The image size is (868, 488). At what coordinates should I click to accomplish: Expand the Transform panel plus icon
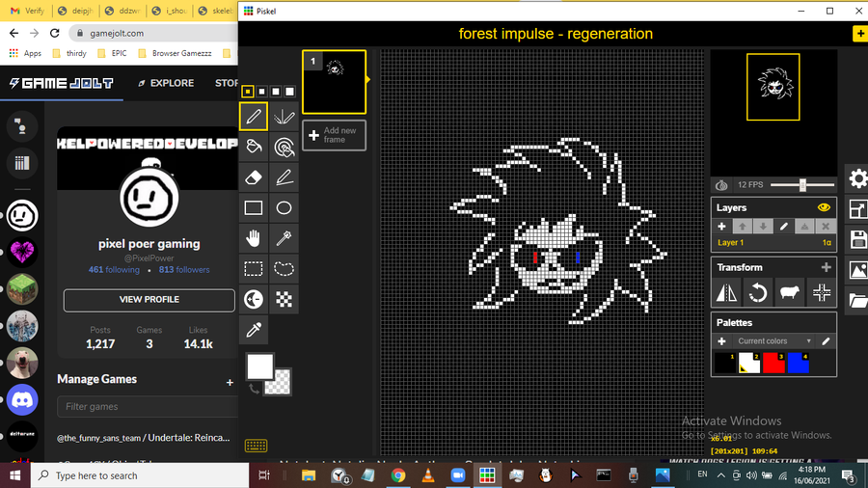[826, 267]
